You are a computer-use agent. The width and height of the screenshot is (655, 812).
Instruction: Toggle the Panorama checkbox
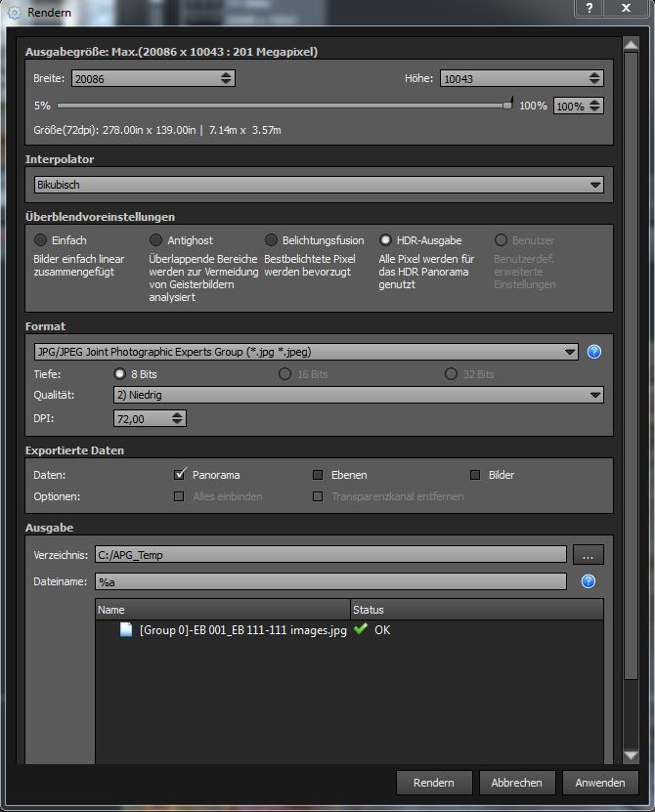180,475
